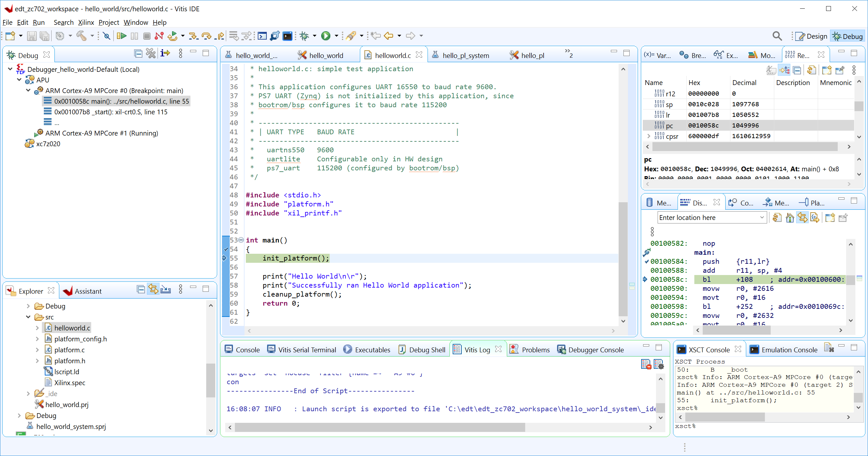This screenshot has height=456, width=868.
Task: Collapse the APU tree node
Action: (x=20, y=80)
